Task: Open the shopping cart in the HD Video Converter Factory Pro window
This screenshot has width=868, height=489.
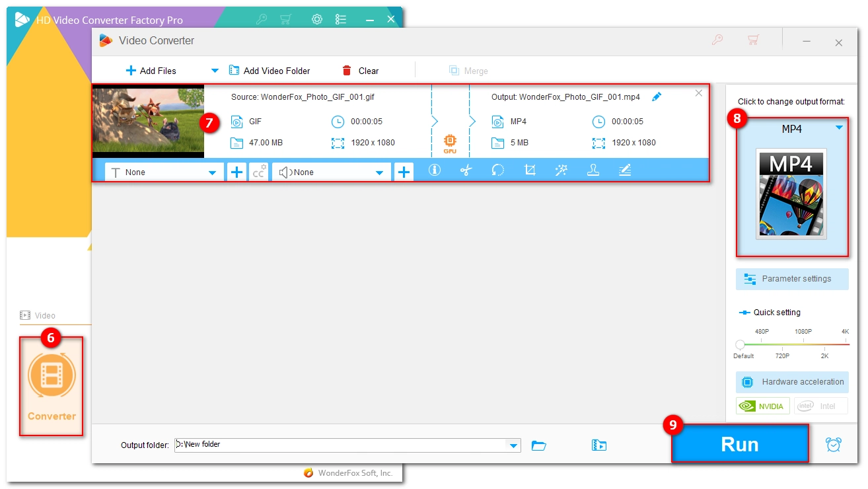Action: (285, 19)
